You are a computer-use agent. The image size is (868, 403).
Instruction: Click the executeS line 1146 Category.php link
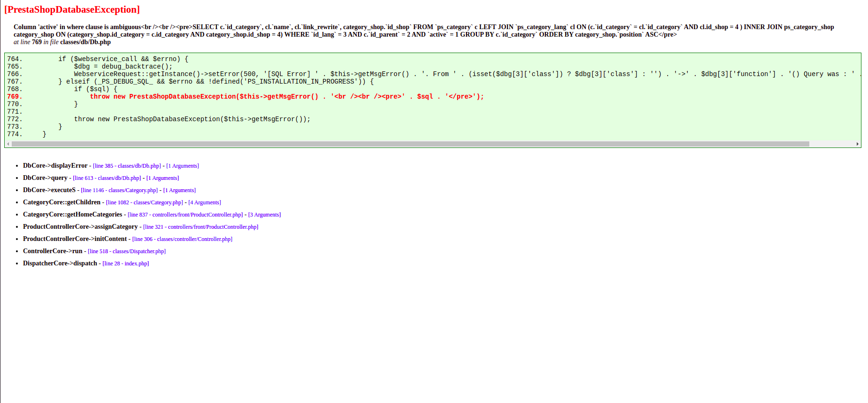click(119, 190)
